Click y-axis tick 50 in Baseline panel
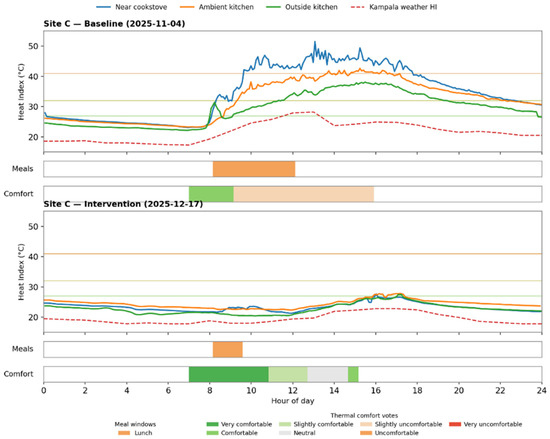The image size is (550, 439). point(33,46)
